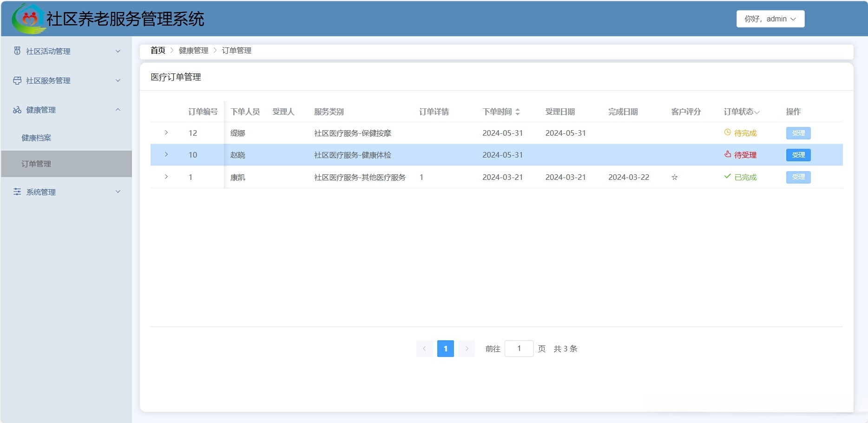Click 待完成 status text of order 12
The image size is (868, 423).
[x=745, y=133]
